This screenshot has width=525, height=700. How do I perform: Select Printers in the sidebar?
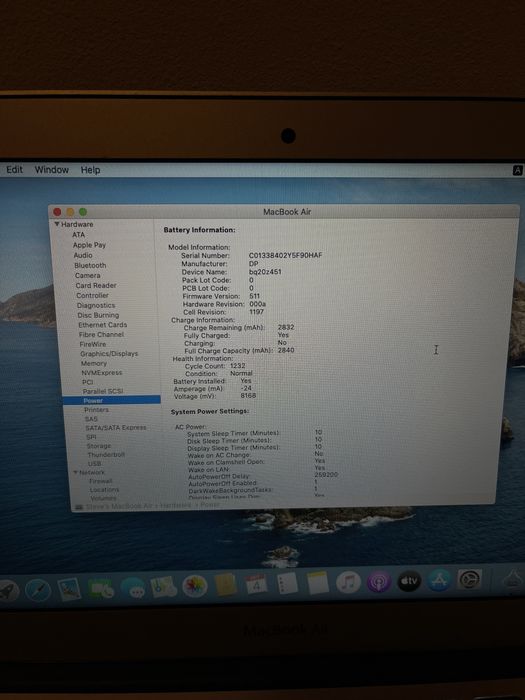pyautogui.click(x=96, y=410)
